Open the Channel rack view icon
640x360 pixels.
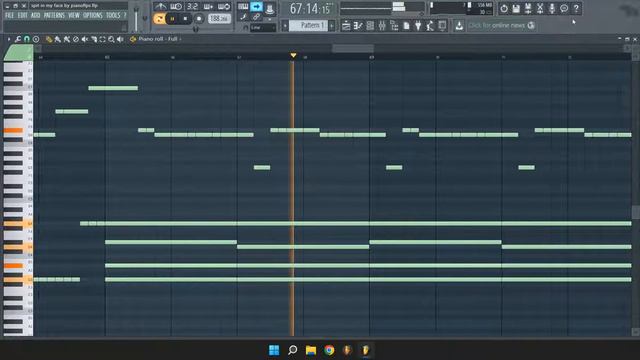(370, 26)
